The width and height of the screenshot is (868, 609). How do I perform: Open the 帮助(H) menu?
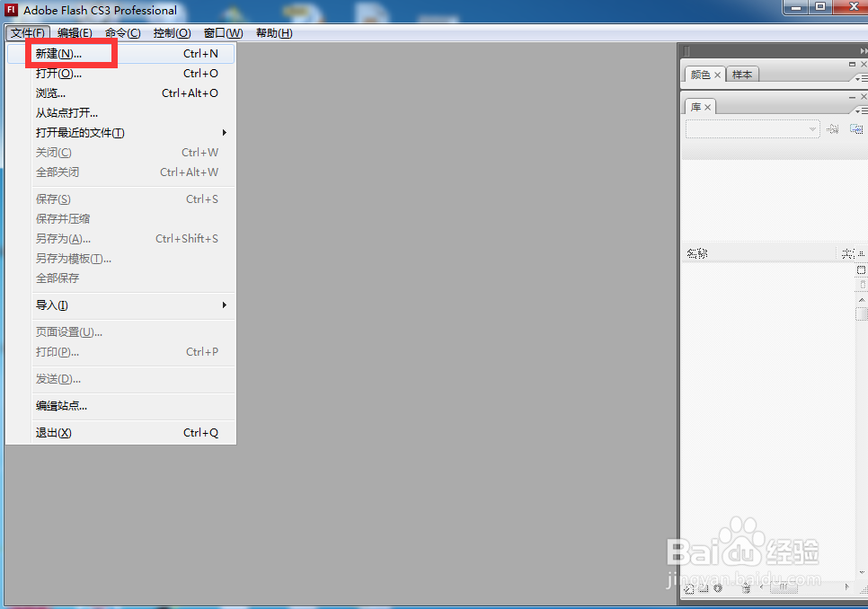(x=274, y=33)
